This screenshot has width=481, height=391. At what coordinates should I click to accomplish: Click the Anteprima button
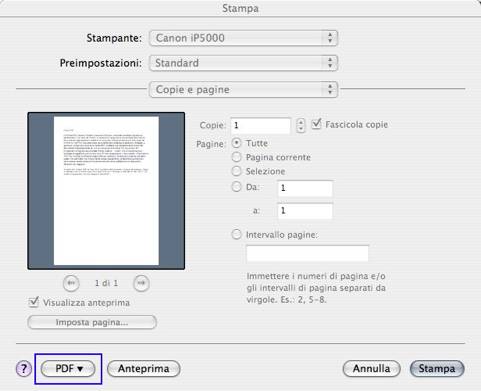pos(144,369)
